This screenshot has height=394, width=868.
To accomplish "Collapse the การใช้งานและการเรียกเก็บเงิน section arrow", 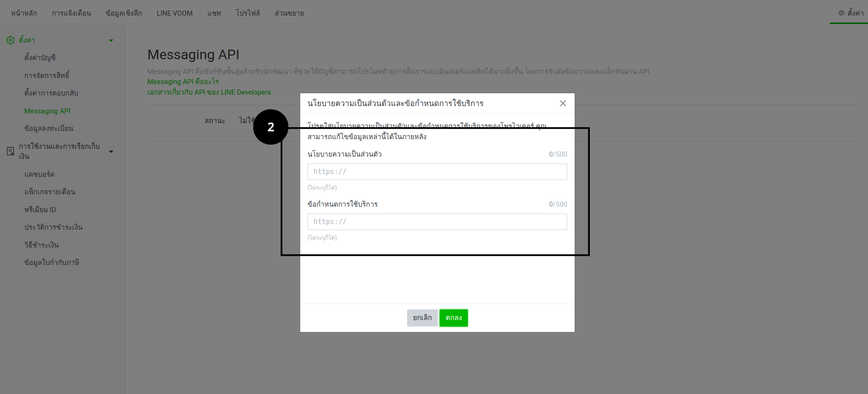I will pos(111,152).
